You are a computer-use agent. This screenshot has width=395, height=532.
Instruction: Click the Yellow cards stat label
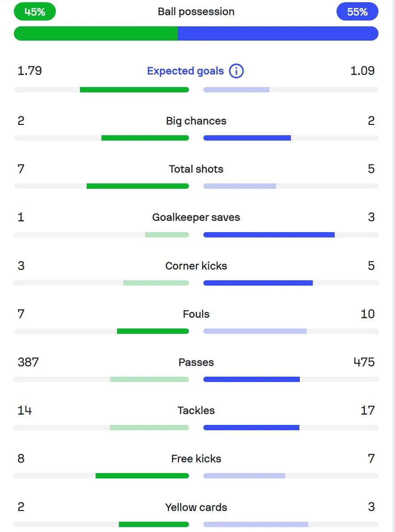(196, 507)
